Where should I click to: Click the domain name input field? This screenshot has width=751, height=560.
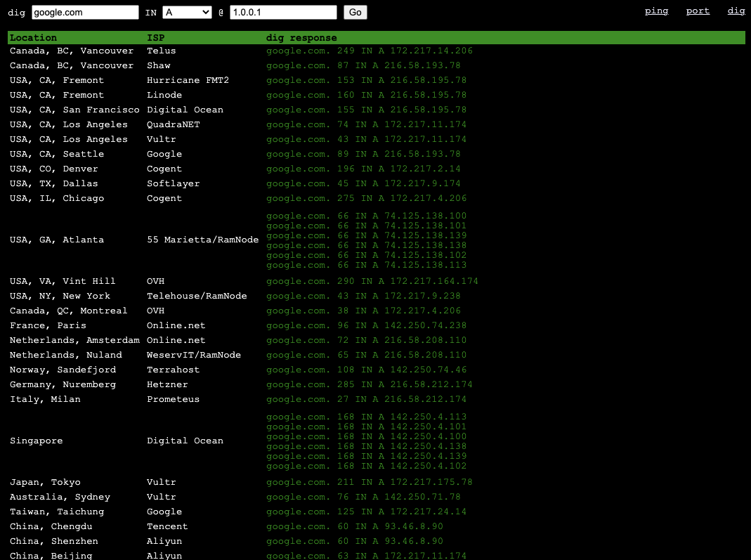tap(84, 12)
